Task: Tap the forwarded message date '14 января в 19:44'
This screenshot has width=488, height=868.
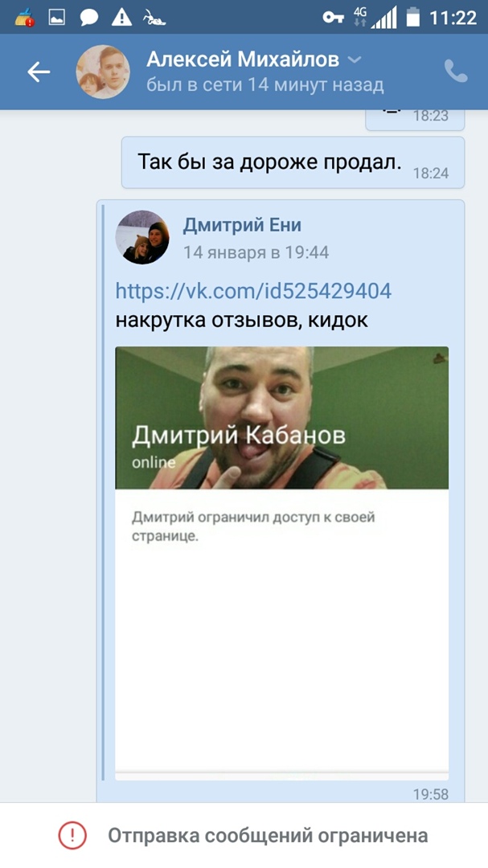Action: click(256, 253)
